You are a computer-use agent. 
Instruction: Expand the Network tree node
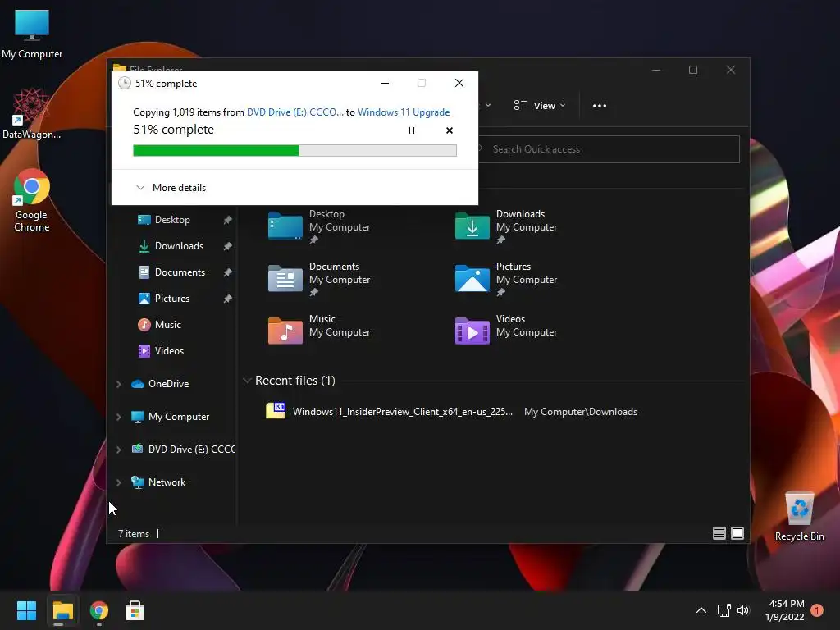[x=118, y=482]
